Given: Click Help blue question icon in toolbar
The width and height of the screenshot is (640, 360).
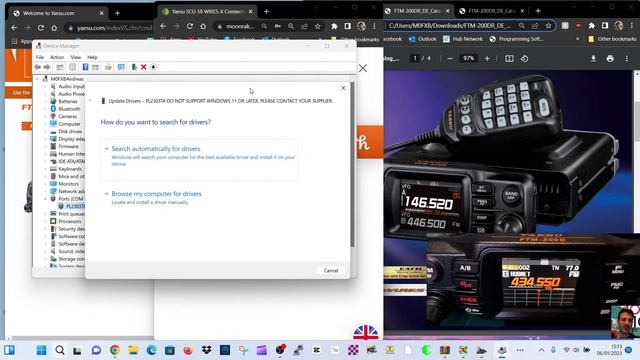Looking at the screenshot, I should 85,67.
